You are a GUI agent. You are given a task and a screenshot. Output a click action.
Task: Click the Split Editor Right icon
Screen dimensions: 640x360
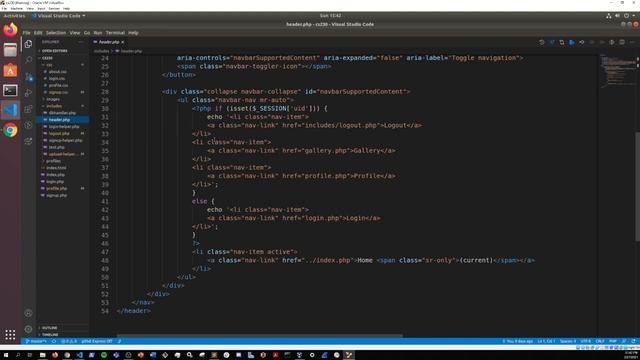(x=622, y=42)
